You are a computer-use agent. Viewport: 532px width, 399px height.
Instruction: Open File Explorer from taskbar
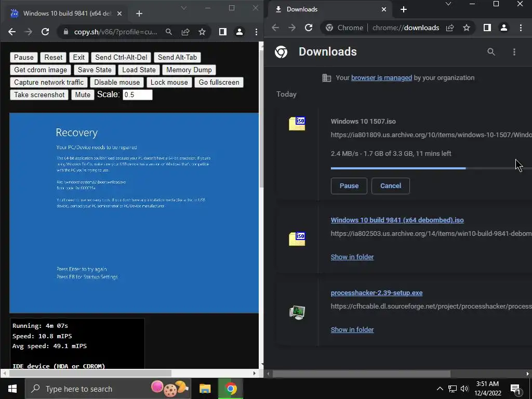205,389
